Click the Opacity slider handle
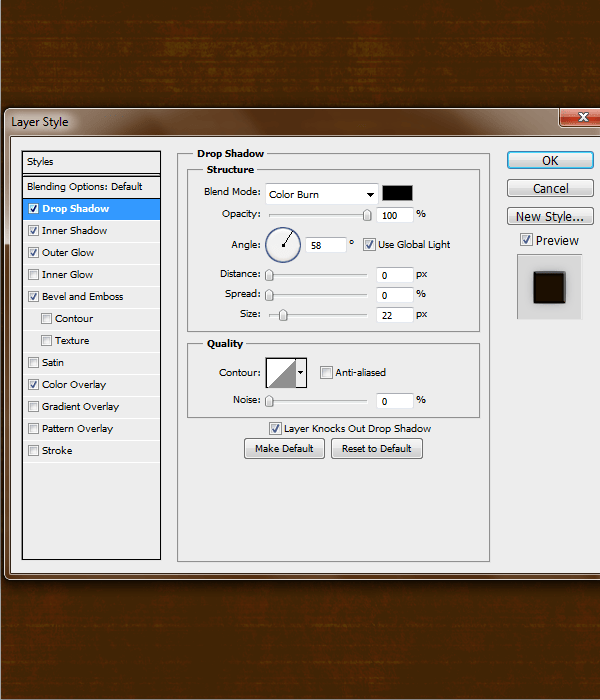The image size is (600, 700). [367, 215]
